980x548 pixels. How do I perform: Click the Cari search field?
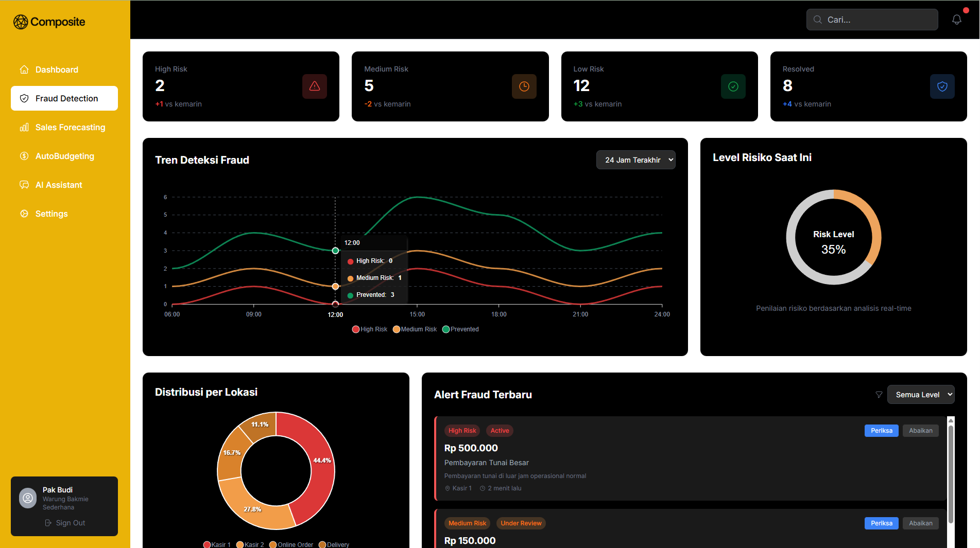point(872,20)
